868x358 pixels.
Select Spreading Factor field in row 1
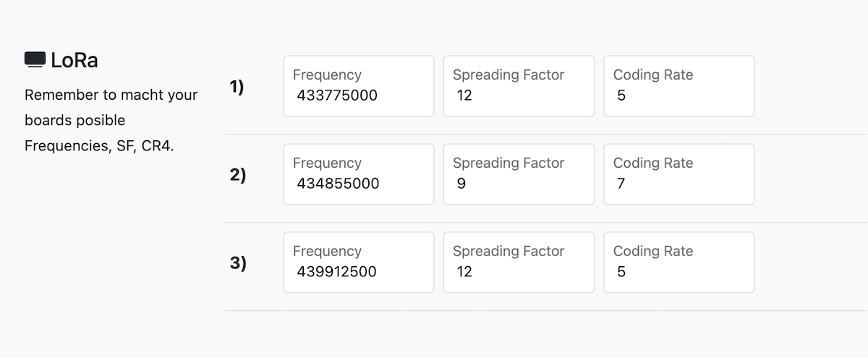click(519, 95)
